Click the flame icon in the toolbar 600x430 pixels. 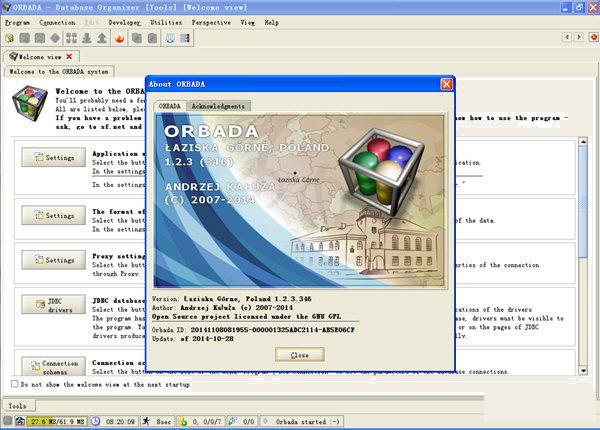coord(118,38)
